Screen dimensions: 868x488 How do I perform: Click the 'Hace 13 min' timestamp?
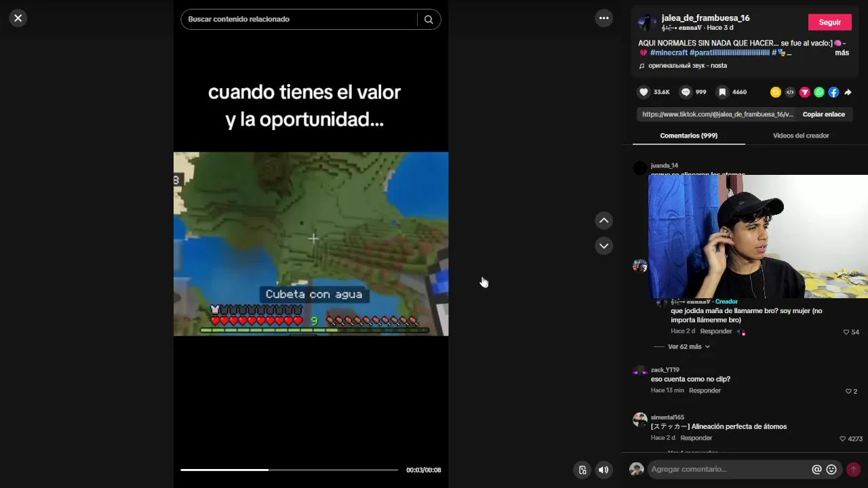(667, 390)
